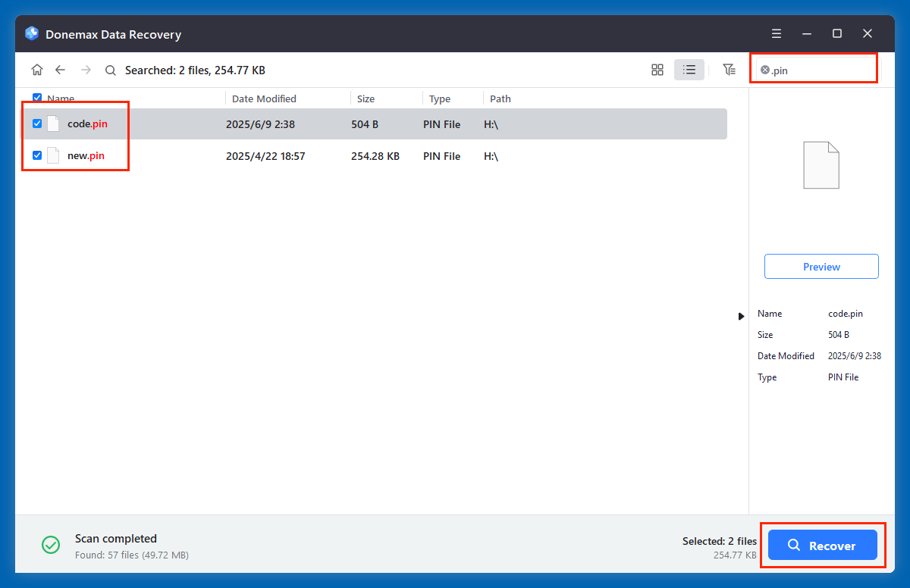This screenshot has width=910, height=588.
Task: Sort files by the Size column
Action: 365,98
